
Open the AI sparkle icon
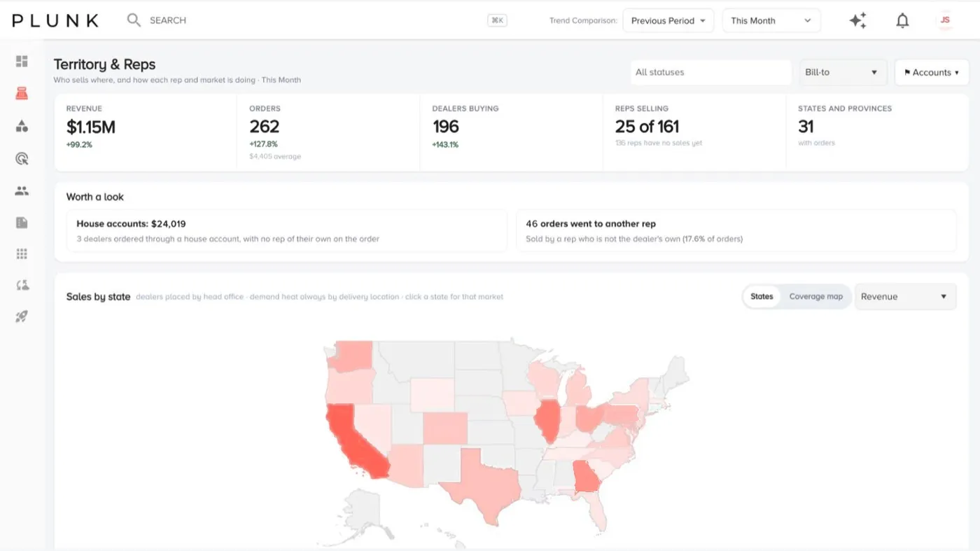pyautogui.click(x=858, y=20)
